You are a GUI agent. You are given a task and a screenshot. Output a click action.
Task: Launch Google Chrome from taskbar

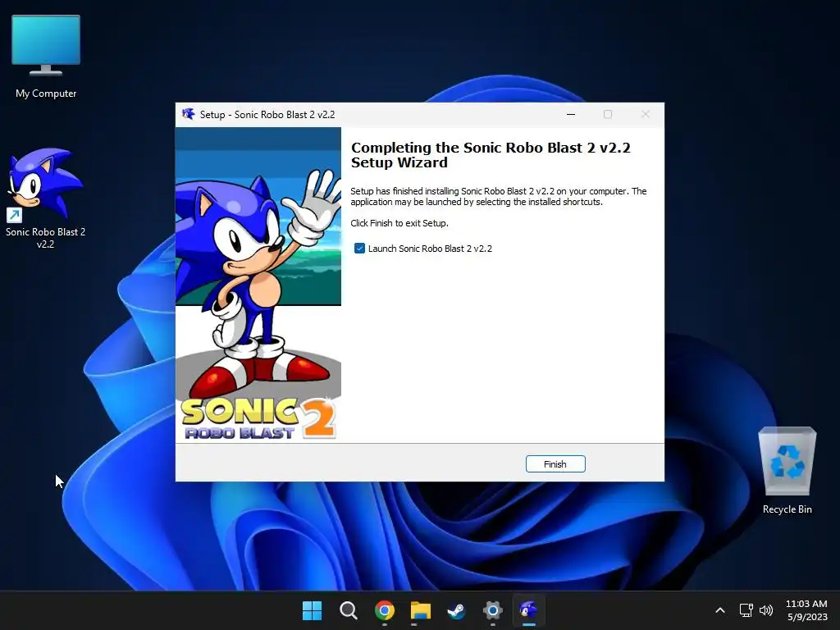coord(384,610)
